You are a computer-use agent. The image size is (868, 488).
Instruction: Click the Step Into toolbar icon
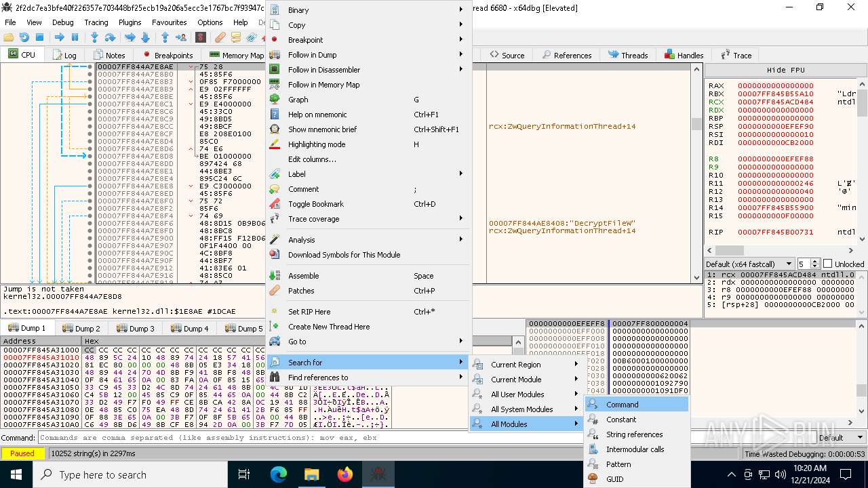tap(95, 37)
